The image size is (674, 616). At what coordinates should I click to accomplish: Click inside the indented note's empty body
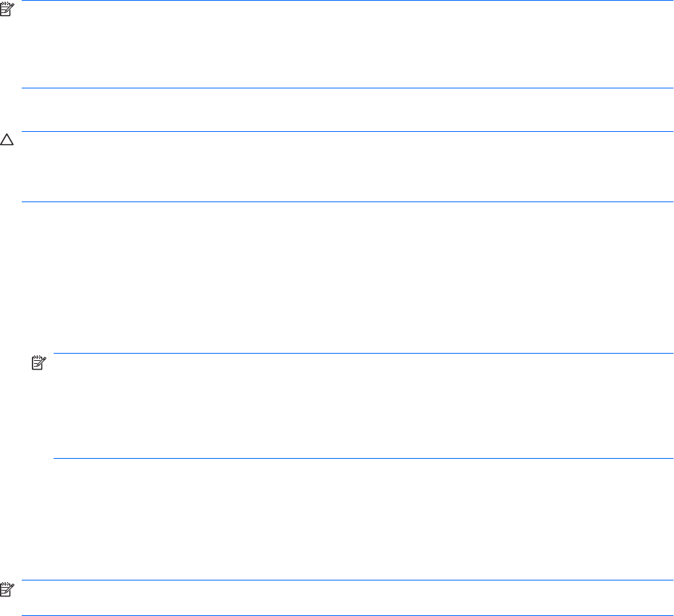pyautogui.click(x=362, y=406)
